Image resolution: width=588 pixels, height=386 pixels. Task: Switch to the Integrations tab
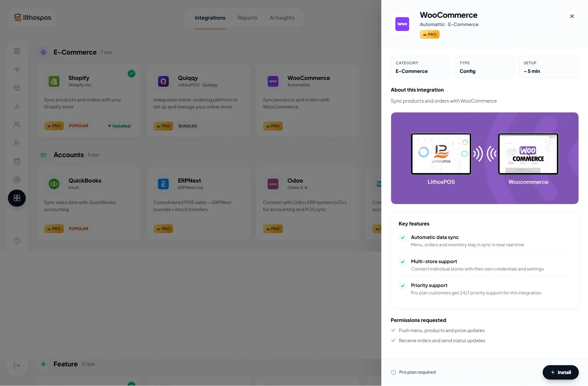[x=210, y=18]
